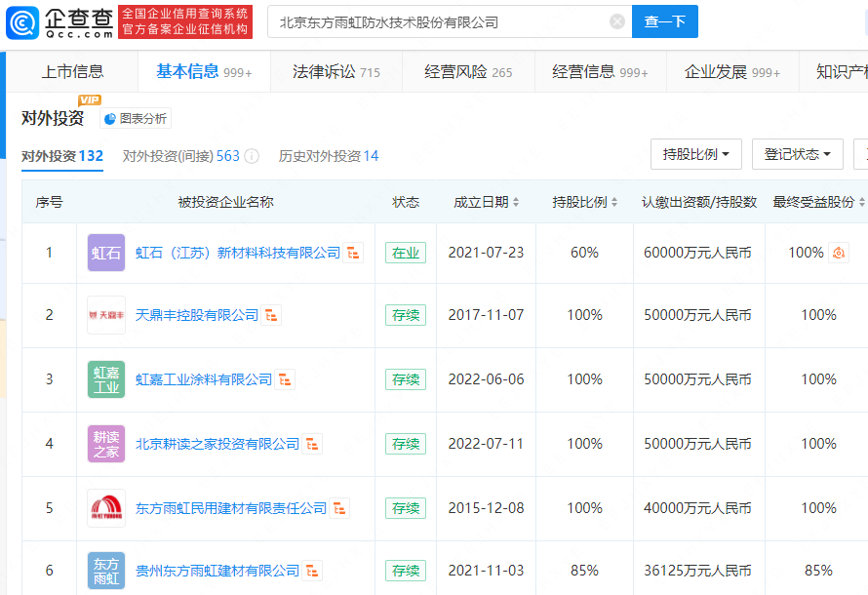Open the 法律诉讼 715 tab

coord(336,71)
